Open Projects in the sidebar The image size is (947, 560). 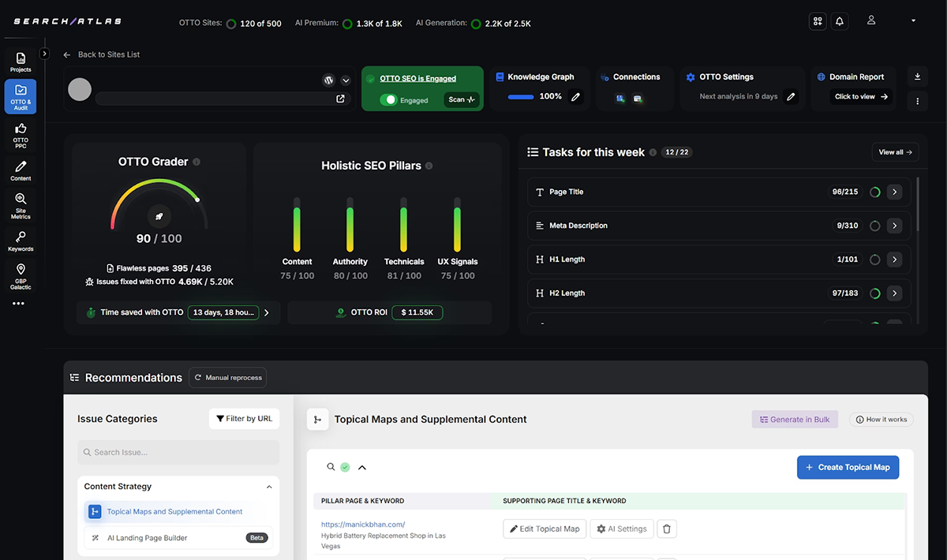[x=21, y=62]
